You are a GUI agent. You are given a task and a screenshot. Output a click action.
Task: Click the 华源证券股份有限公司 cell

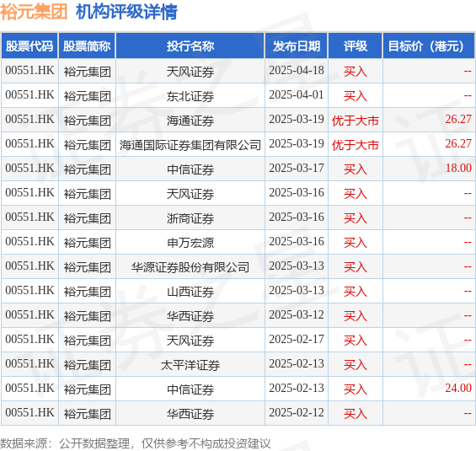[x=190, y=267]
